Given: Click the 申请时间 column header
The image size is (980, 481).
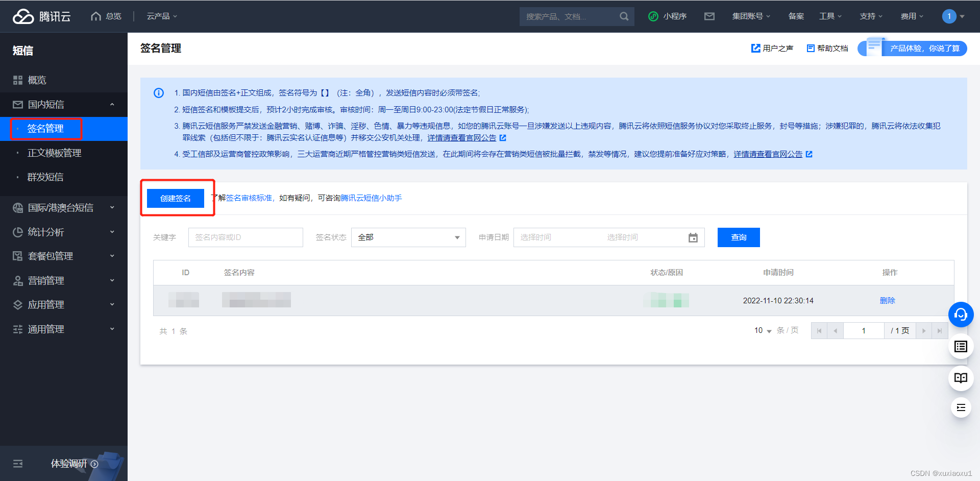Looking at the screenshot, I should 778,273.
